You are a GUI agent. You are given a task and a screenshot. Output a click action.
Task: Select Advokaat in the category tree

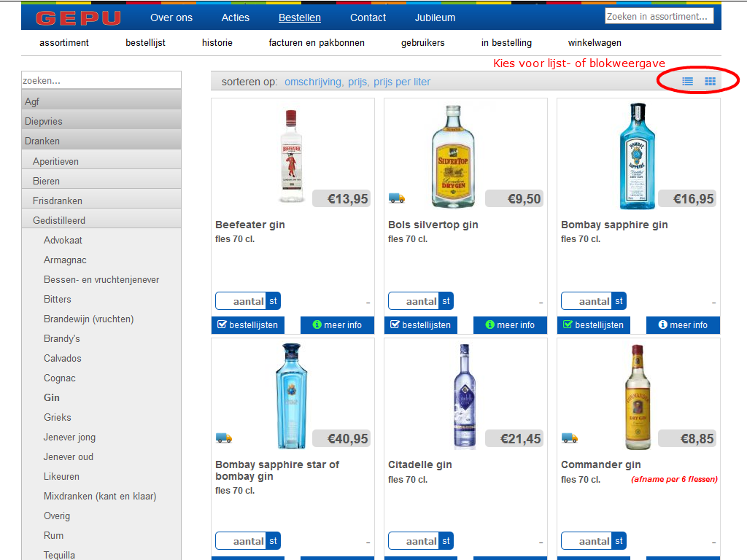[63, 240]
